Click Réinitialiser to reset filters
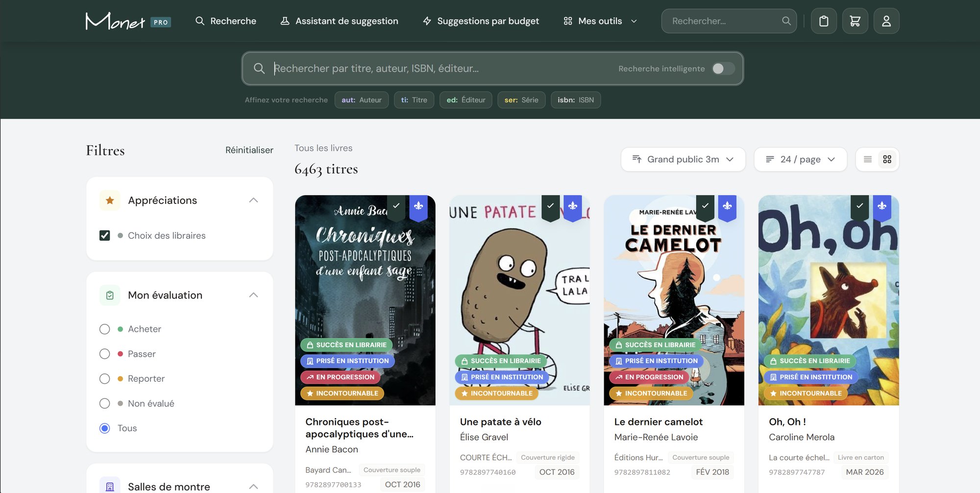The height and width of the screenshot is (493, 980). click(x=249, y=150)
